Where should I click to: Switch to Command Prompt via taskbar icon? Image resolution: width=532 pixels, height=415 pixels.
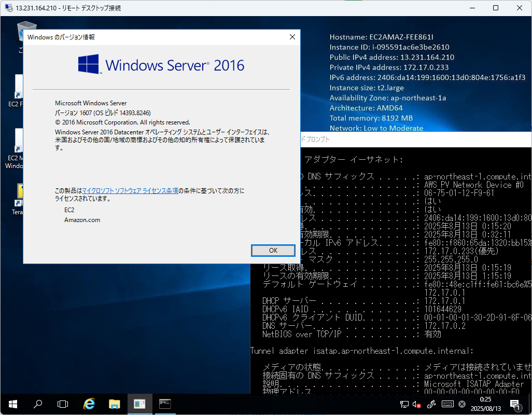[x=165, y=404]
